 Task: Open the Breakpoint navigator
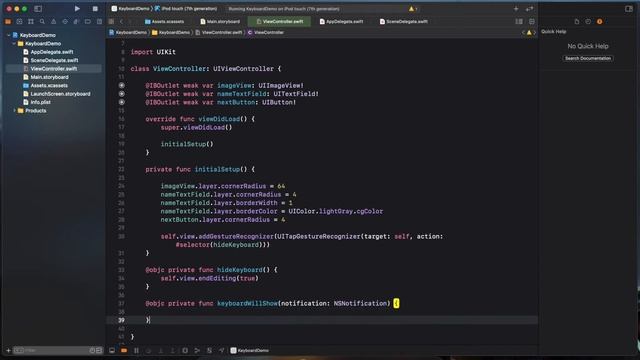[x=87, y=21]
